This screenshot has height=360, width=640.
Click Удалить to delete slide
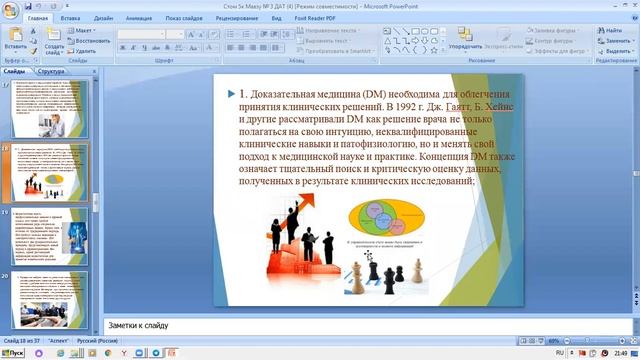click(x=82, y=51)
